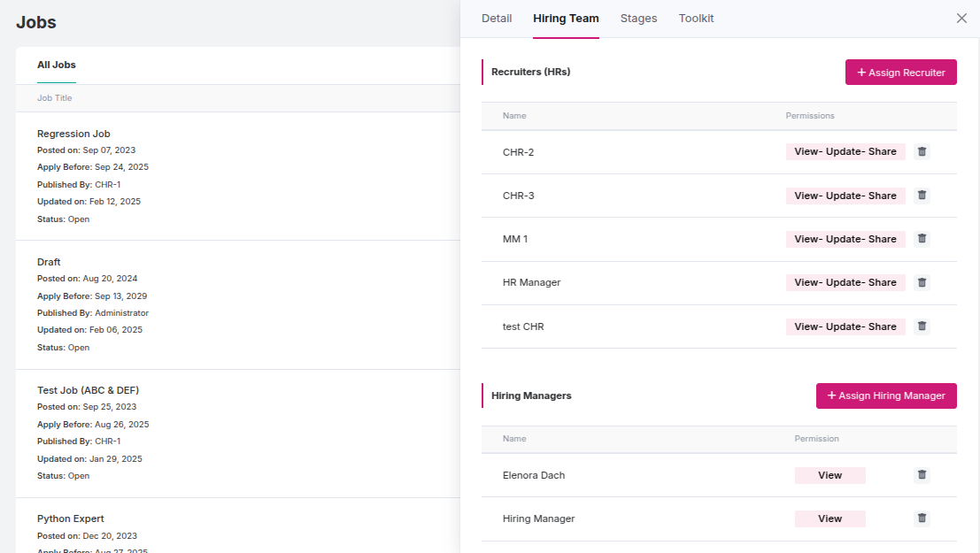Click Test Job's Apply Before Aug 26, 2025

pyautogui.click(x=93, y=425)
